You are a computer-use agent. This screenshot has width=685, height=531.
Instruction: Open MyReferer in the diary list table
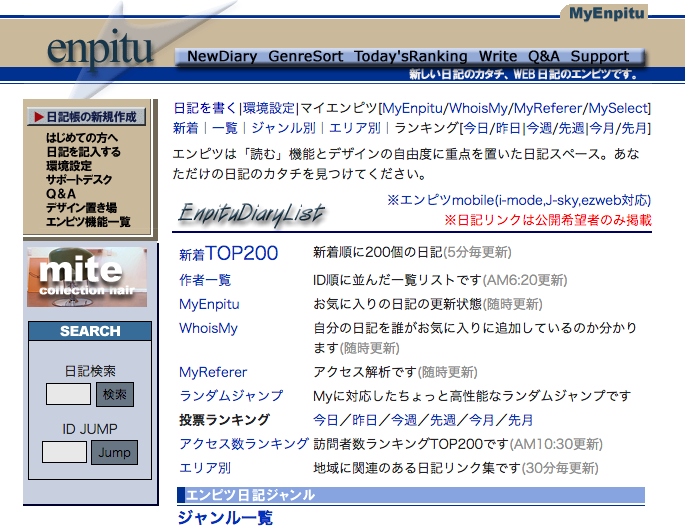[213, 372]
